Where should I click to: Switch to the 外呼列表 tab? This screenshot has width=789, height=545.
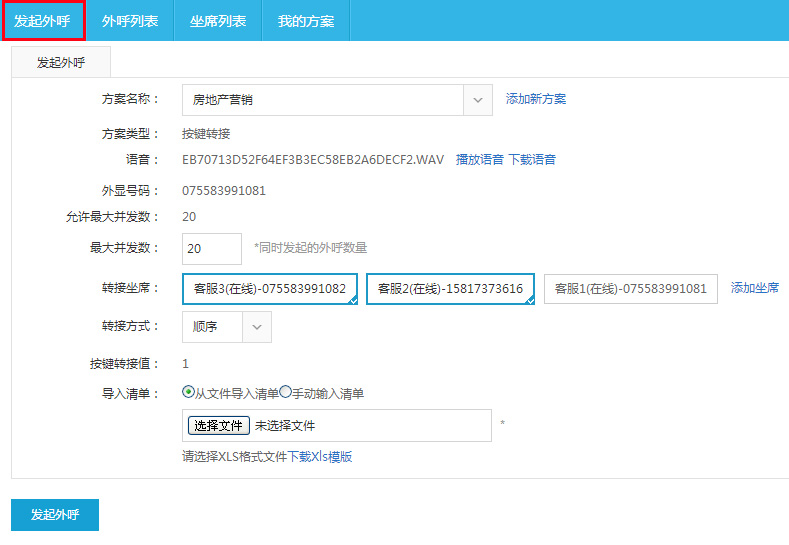pyautogui.click(x=130, y=20)
